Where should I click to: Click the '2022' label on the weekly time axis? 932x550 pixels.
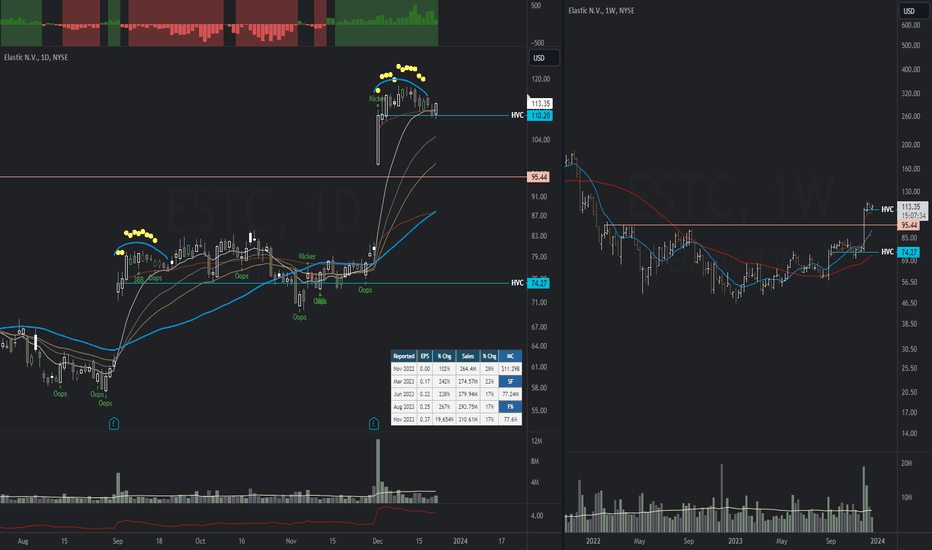click(593, 541)
